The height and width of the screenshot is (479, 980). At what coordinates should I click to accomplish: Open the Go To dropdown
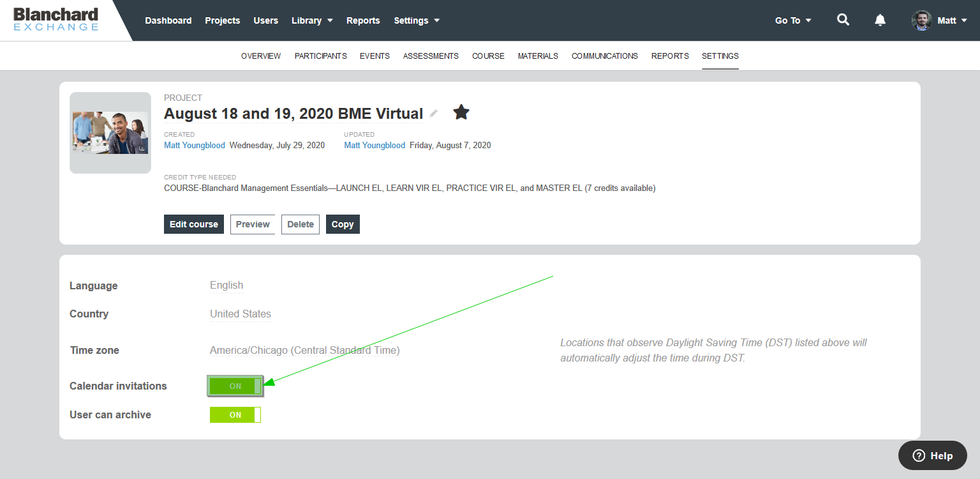click(793, 20)
